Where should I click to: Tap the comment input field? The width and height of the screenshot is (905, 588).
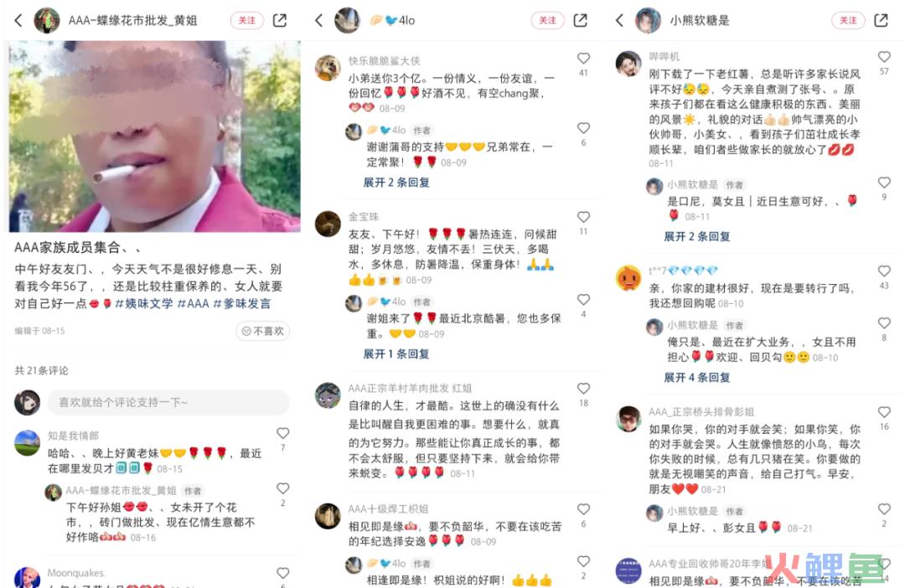(x=168, y=402)
